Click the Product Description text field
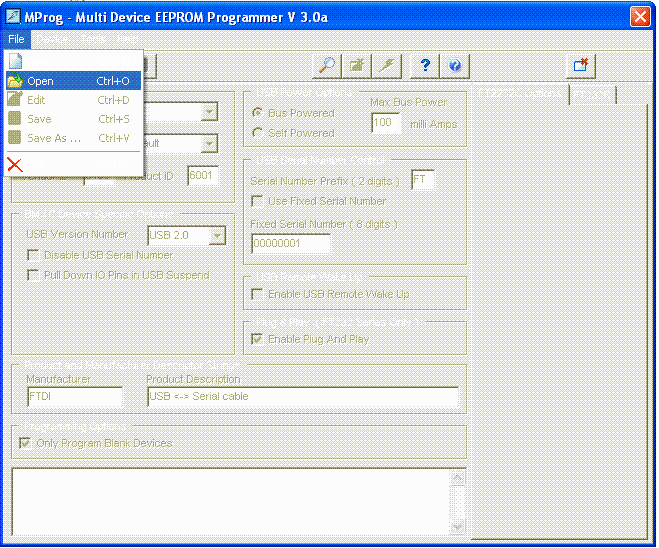The height and width of the screenshot is (548, 659). point(301,396)
